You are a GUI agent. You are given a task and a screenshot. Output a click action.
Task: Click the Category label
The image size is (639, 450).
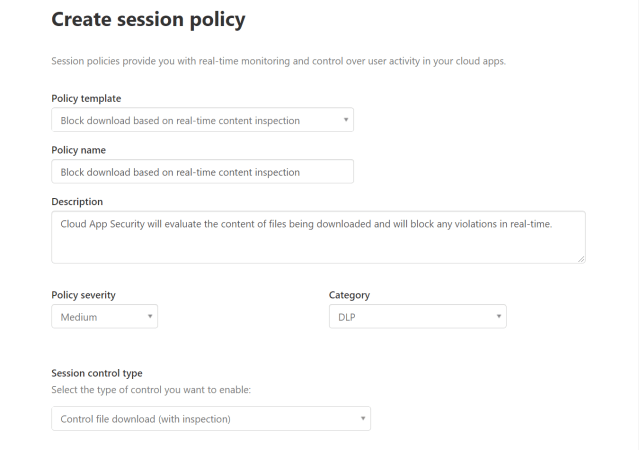click(351, 295)
